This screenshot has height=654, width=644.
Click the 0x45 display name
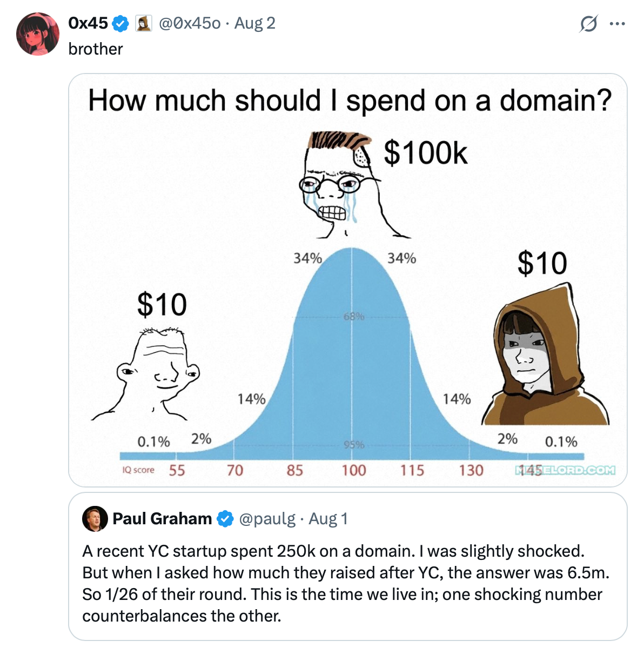[x=88, y=23]
